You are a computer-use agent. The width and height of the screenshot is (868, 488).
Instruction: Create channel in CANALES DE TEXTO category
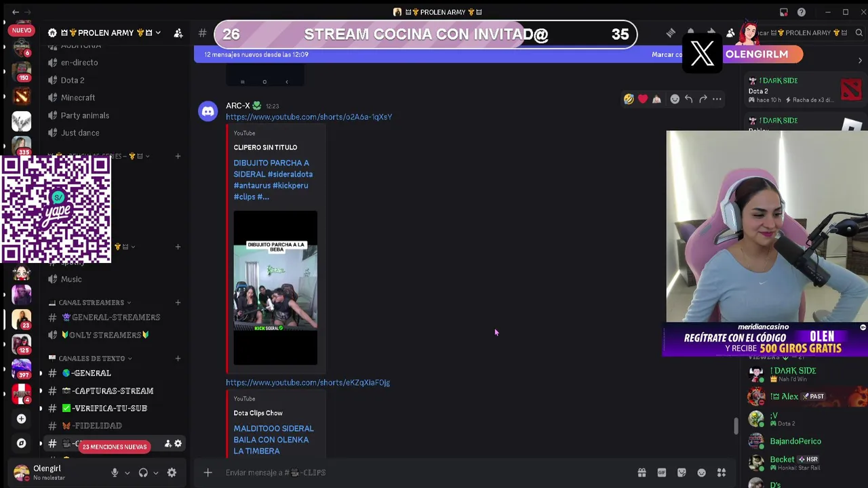click(178, 358)
